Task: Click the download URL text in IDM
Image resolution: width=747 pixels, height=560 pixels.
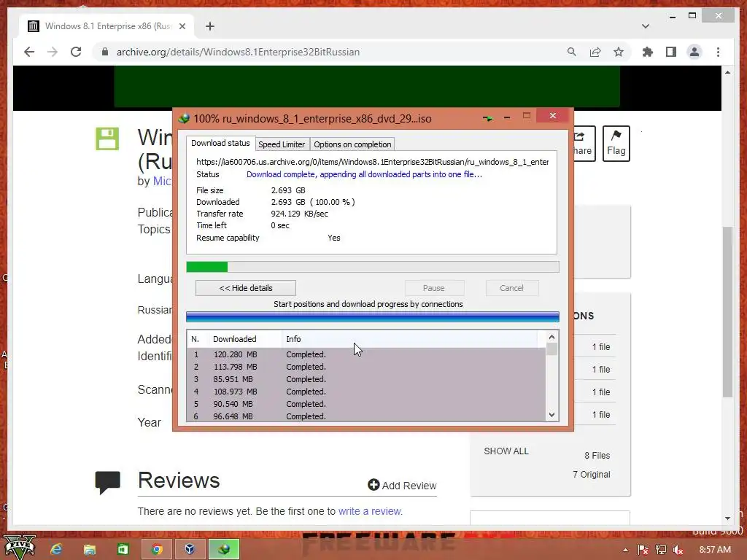Action: click(x=372, y=162)
